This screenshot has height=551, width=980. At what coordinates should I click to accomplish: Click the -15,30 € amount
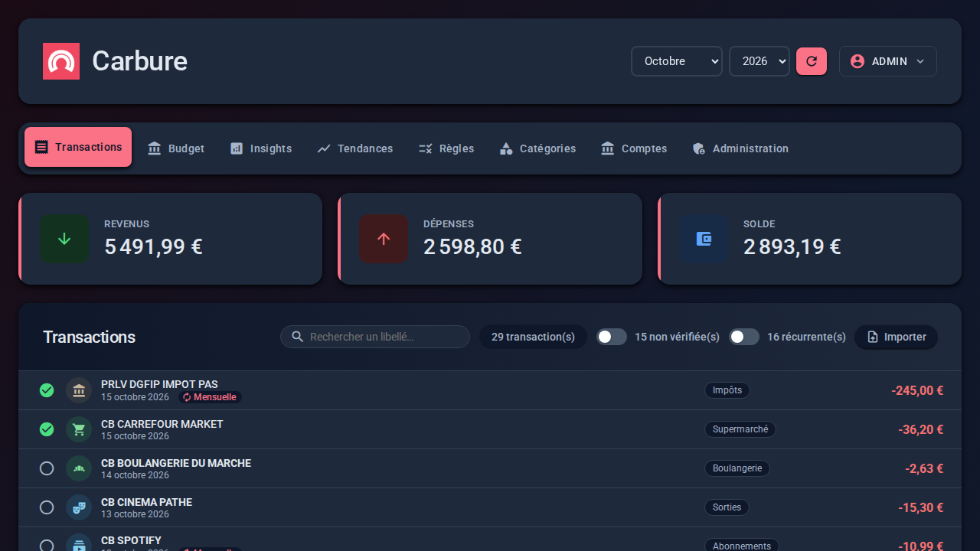pos(920,507)
